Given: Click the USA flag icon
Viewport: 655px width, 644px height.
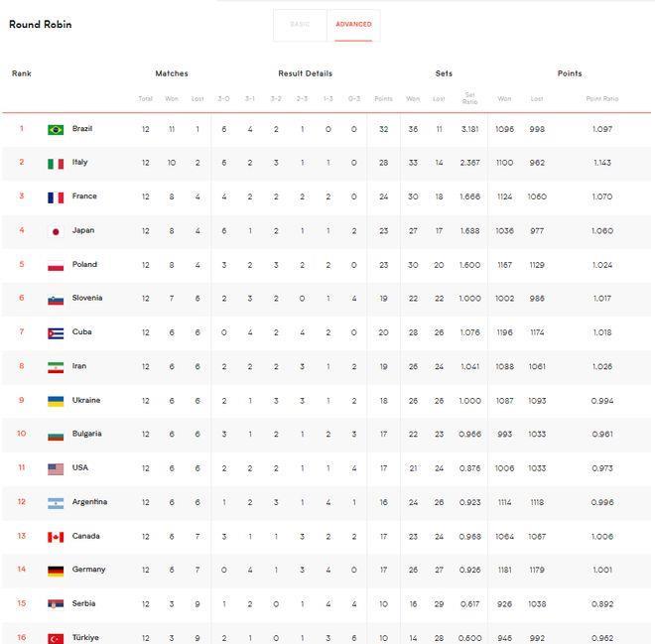Looking at the screenshot, I should 56,469.
